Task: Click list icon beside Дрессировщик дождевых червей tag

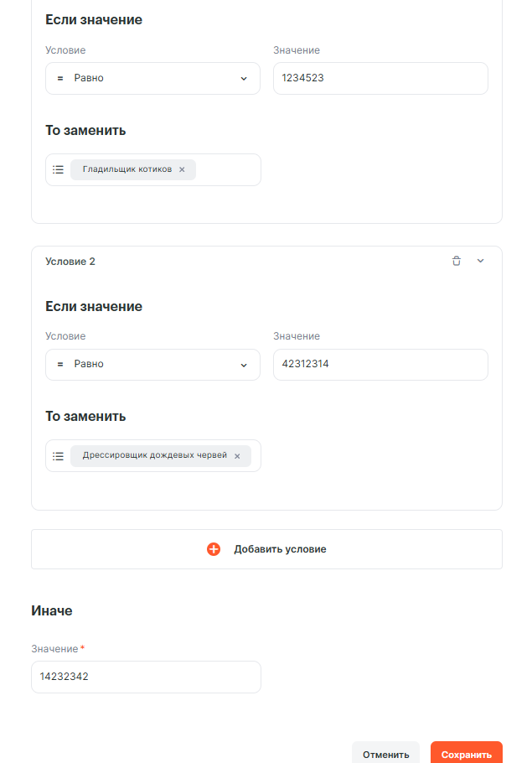Action: pyautogui.click(x=59, y=456)
